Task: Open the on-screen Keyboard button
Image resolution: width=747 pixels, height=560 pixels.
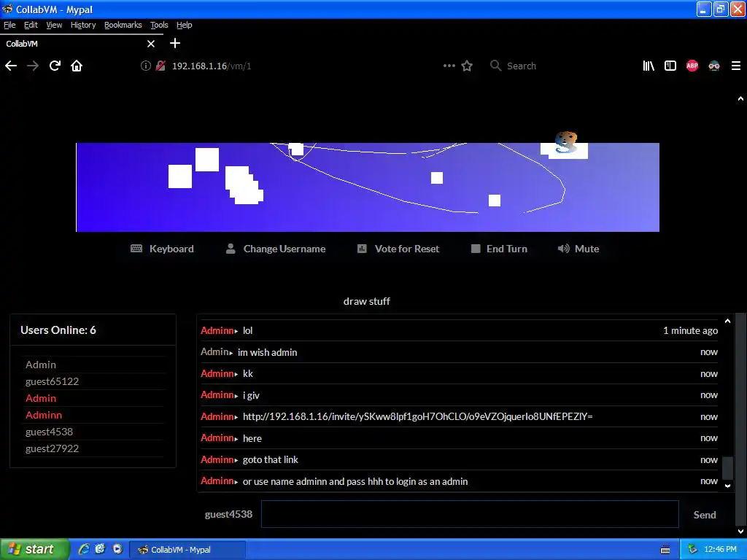Action: point(163,249)
